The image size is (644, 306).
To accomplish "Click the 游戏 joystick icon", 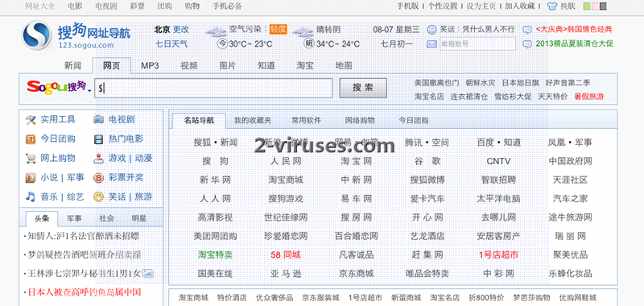I will click(x=98, y=159).
